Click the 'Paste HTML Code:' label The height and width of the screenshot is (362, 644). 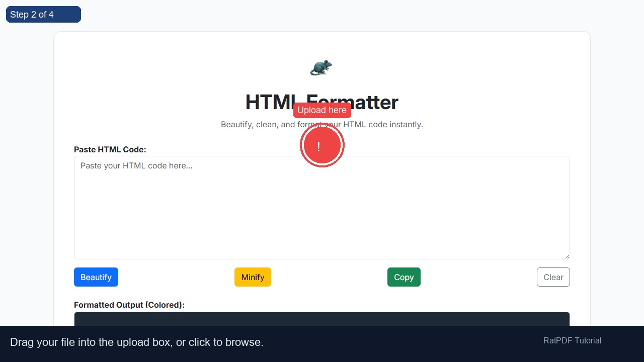pos(110,149)
